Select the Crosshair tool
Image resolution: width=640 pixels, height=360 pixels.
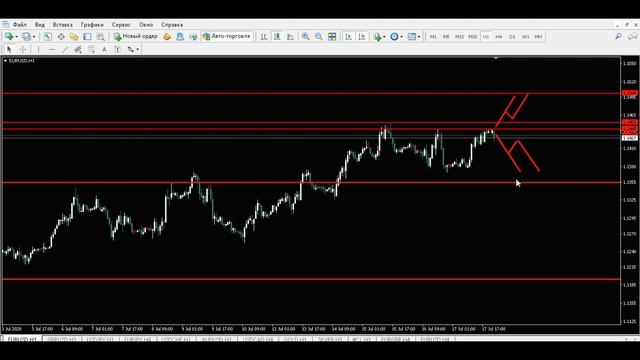pyautogui.click(x=23, y=49)
